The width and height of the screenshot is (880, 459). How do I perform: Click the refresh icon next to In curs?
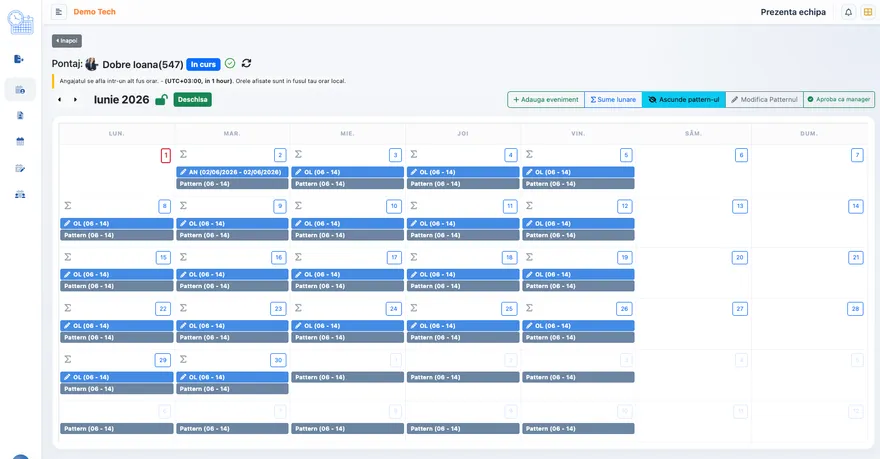click(246, 63)
